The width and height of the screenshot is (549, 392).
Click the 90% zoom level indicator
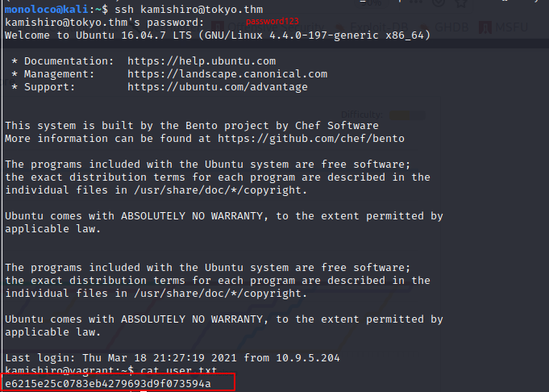coord(371,2)
